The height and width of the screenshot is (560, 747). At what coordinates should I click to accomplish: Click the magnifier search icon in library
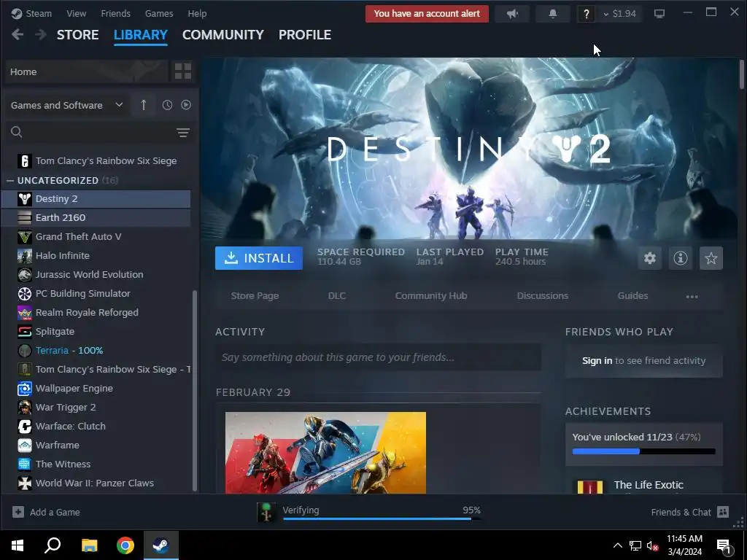coord(17,132)
